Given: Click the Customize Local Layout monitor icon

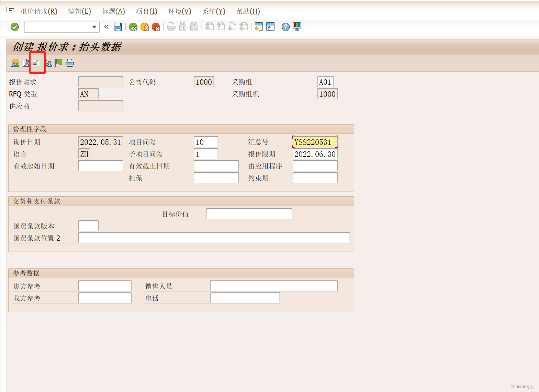Looking at the screenshot, I should click(297, 27).
